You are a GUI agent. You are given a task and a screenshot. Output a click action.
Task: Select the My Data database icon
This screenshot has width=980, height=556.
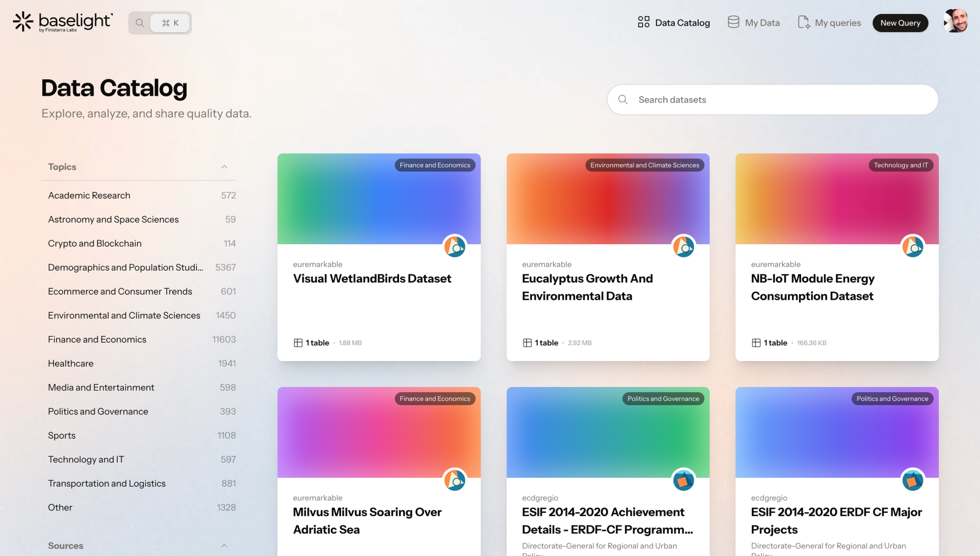click(733, 22)
